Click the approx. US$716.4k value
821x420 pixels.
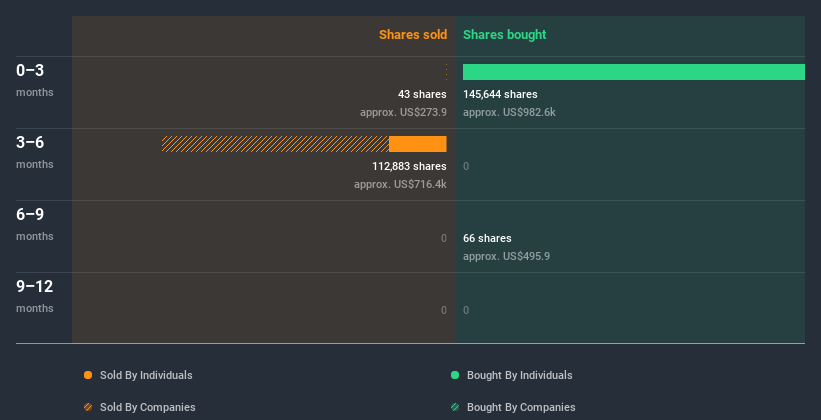[x=401, y=184]
